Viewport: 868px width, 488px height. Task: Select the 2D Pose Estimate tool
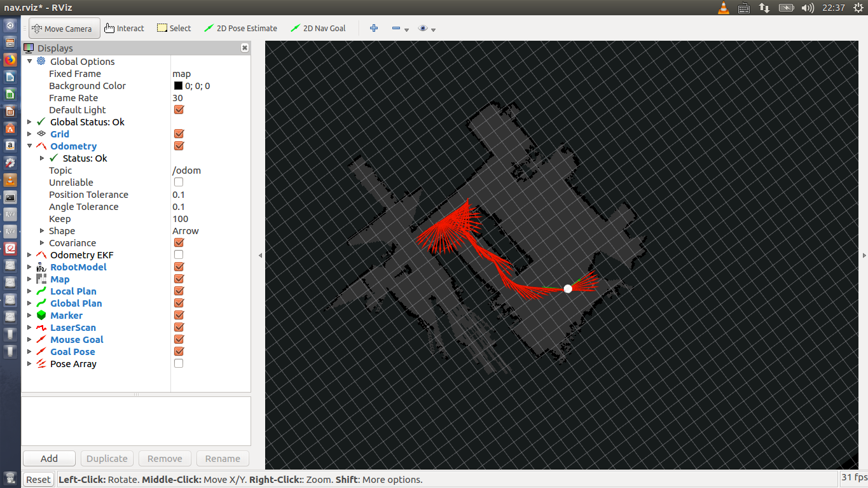240,28
